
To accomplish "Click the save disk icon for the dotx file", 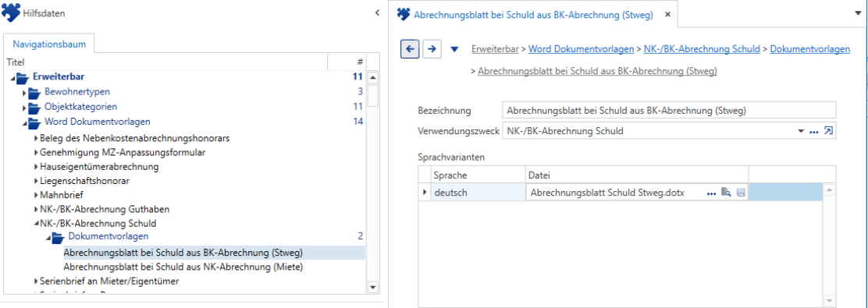I will (740, 193).
